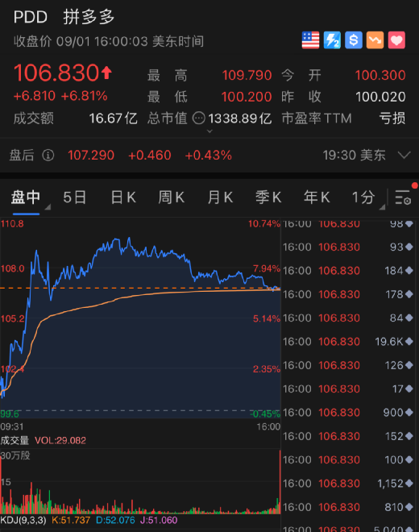
Task: Select the 周K chart tab
Action: click(x=172, y=197)
